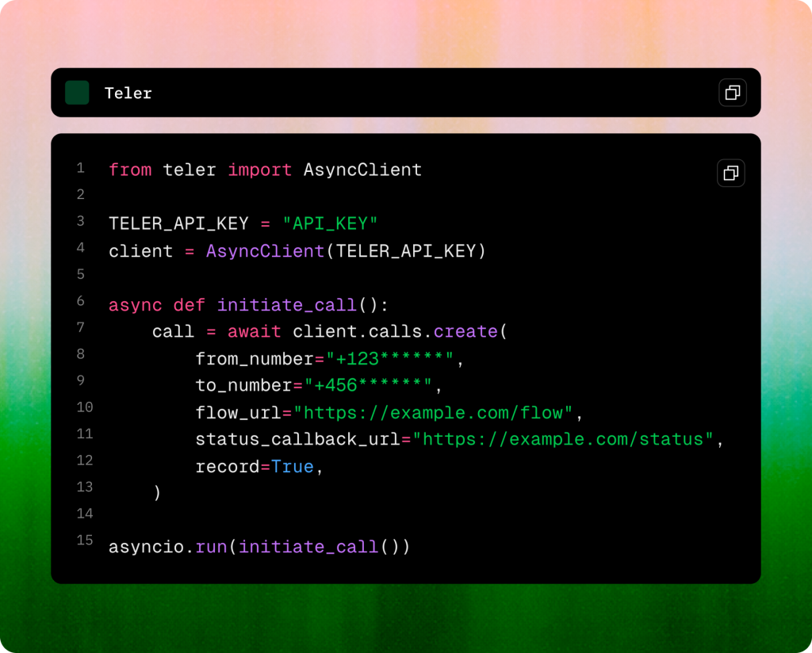Click the from_number value "+123******"
Viewport: 812px width, 653px height.
(389, 359)
